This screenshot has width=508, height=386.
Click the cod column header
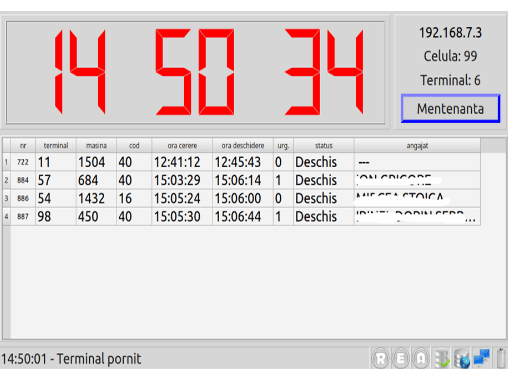point(134,146)
